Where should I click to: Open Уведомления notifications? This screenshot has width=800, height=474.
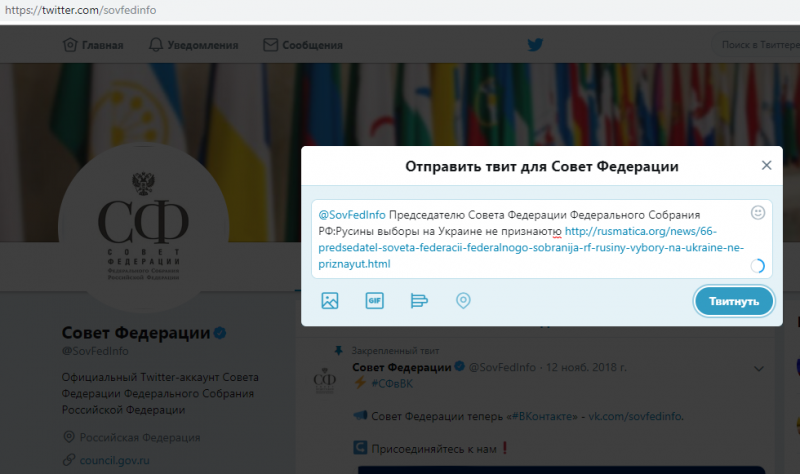pyautogui.click(x=193, y=45)
